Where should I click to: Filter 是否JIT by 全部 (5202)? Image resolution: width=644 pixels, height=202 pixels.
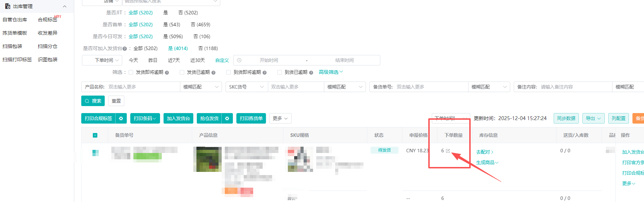click(140, 13)
